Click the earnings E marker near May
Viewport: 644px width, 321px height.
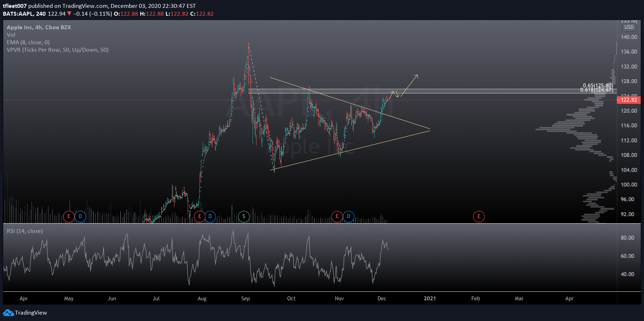[x=69, y=216]
